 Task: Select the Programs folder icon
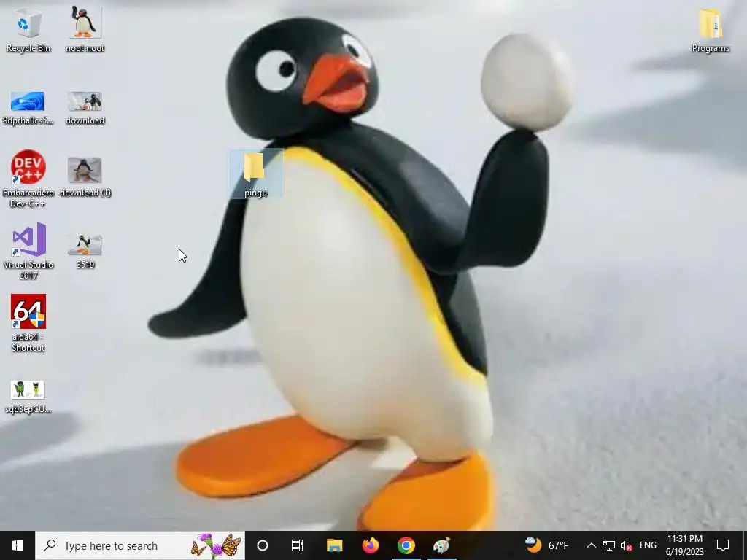[x=711, y=31]
